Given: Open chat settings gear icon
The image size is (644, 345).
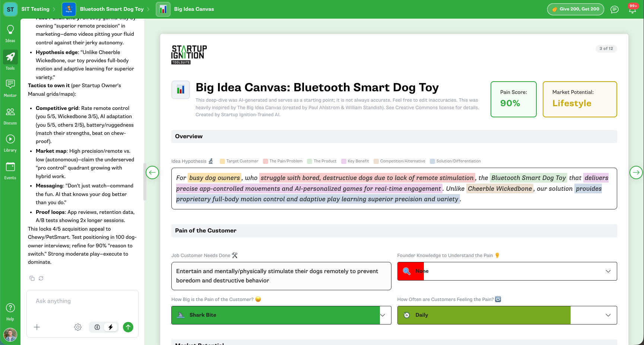Looking at the screenshot, I should (x=78, y=327).
